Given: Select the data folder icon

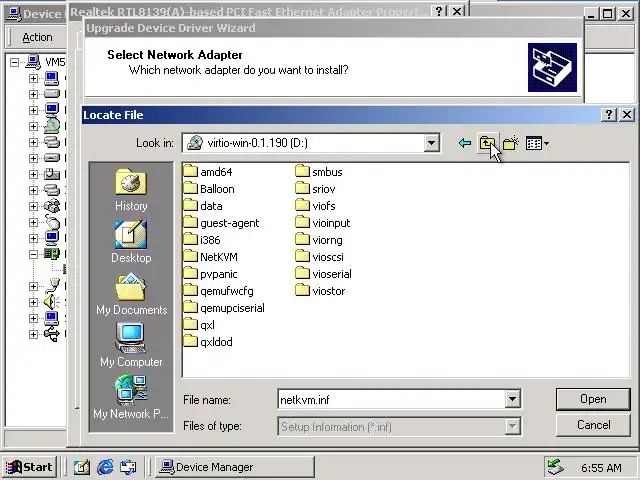Looking at the screenshot, I should pos(191,206).
